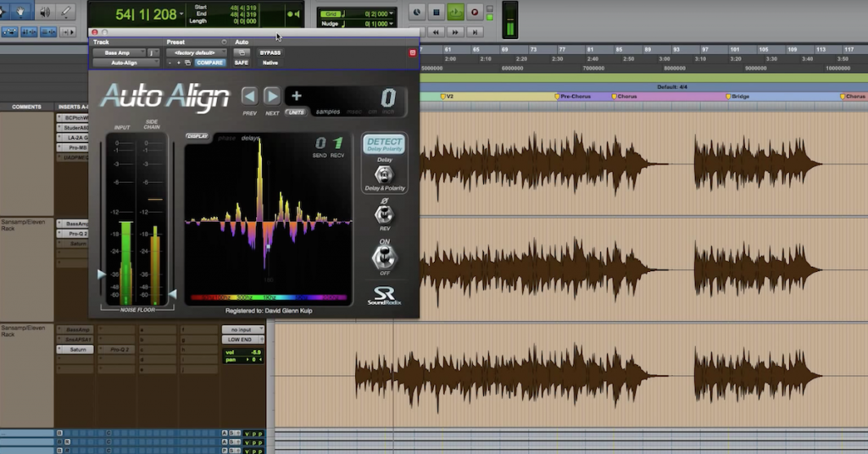Select the Scrubber speaker tool
The height and width of the screenshot is (454, 868).
click(x=46, y=11)
